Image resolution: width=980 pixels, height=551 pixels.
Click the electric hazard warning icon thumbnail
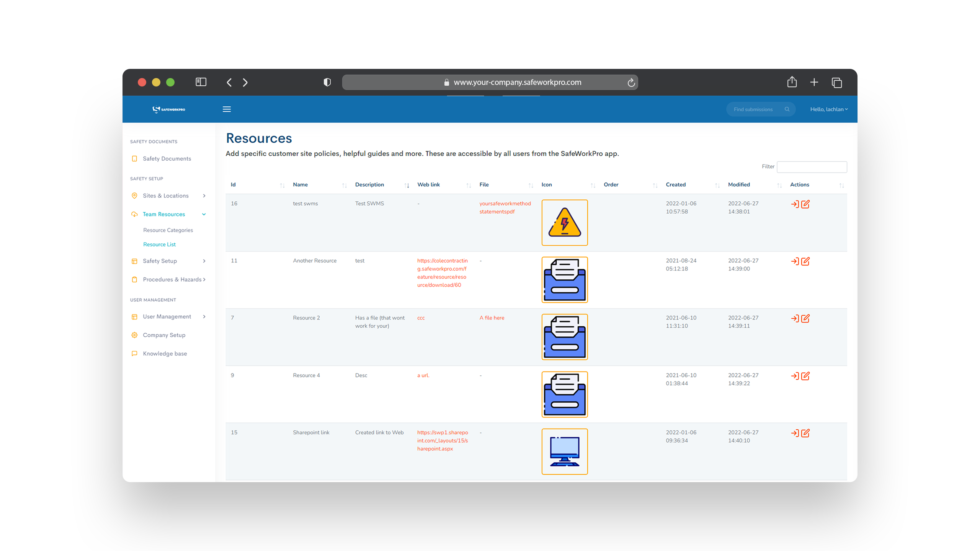point(565,222)
